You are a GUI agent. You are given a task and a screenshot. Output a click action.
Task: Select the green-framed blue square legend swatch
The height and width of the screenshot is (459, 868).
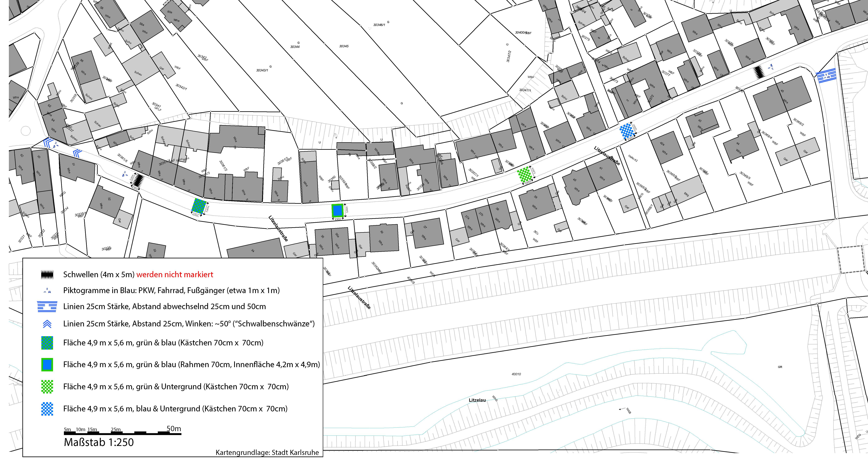(47, 365)
